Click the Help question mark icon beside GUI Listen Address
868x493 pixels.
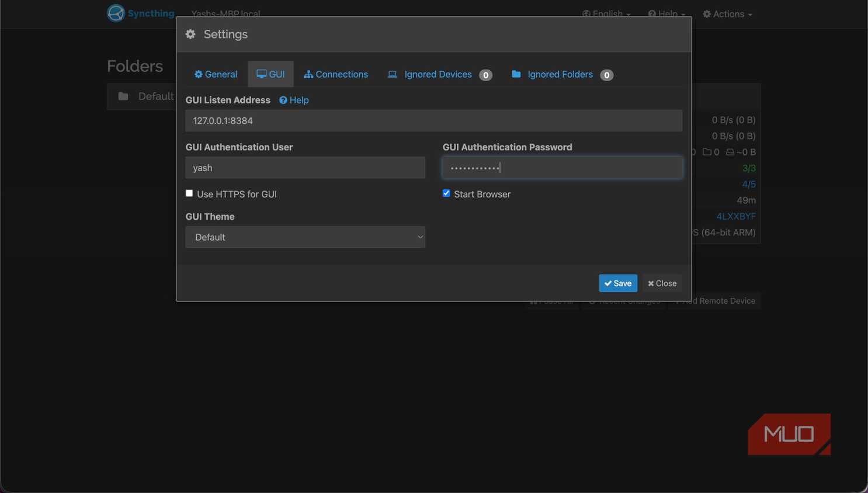(x=283, y=100)
